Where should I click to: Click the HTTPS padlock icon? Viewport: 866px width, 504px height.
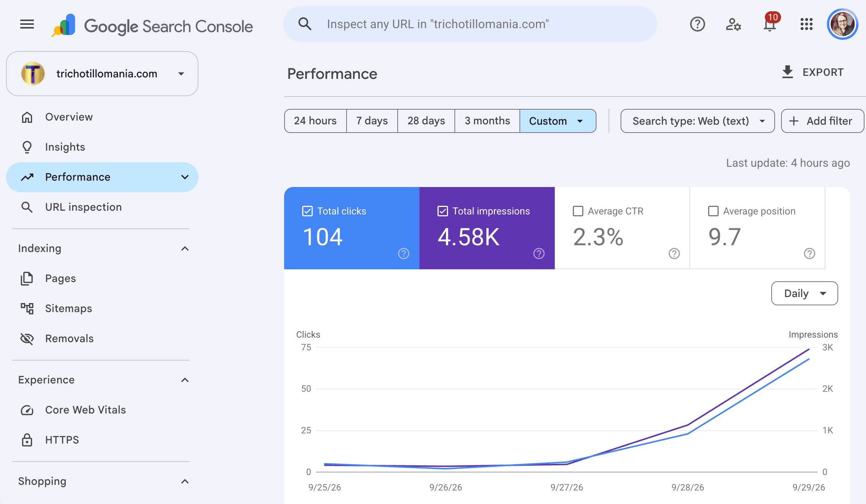(x=27, y=440)
